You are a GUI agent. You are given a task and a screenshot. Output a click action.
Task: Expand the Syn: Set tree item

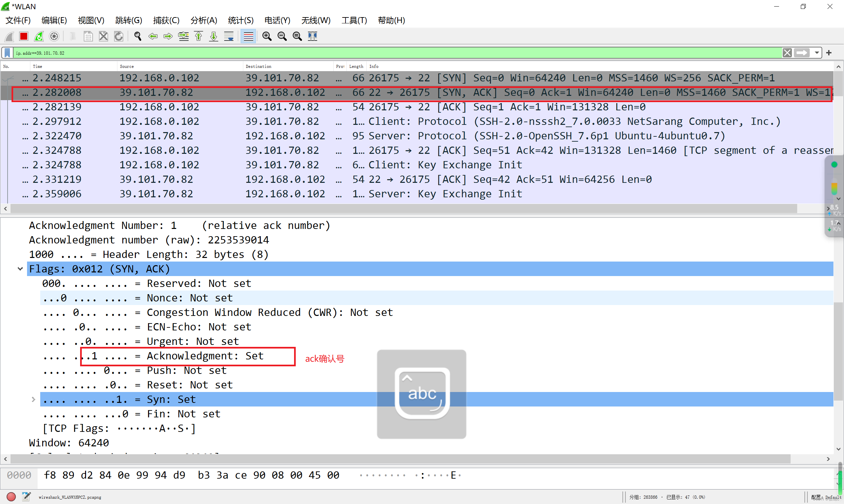point(33,399)
